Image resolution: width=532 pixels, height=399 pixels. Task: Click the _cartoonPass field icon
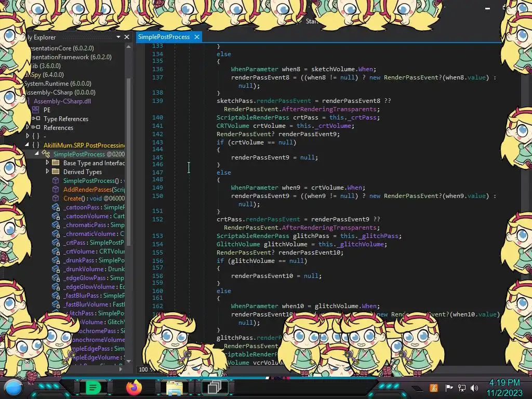coord(56,207)
